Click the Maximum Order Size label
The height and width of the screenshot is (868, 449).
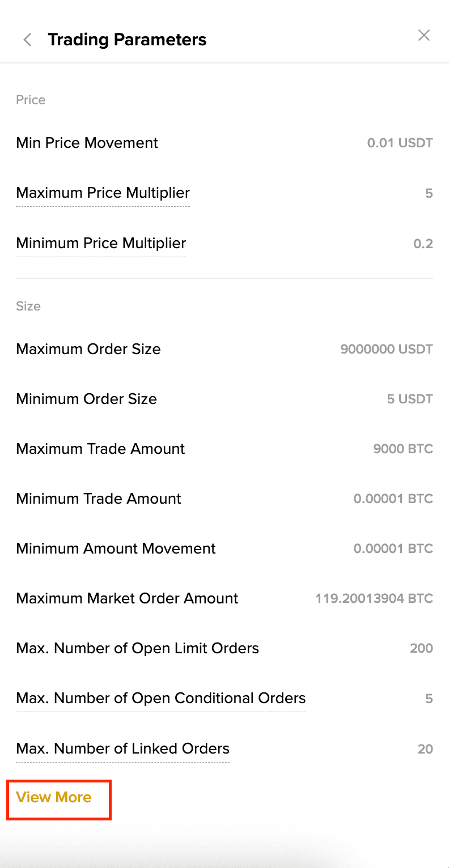(x=88, y=349)
